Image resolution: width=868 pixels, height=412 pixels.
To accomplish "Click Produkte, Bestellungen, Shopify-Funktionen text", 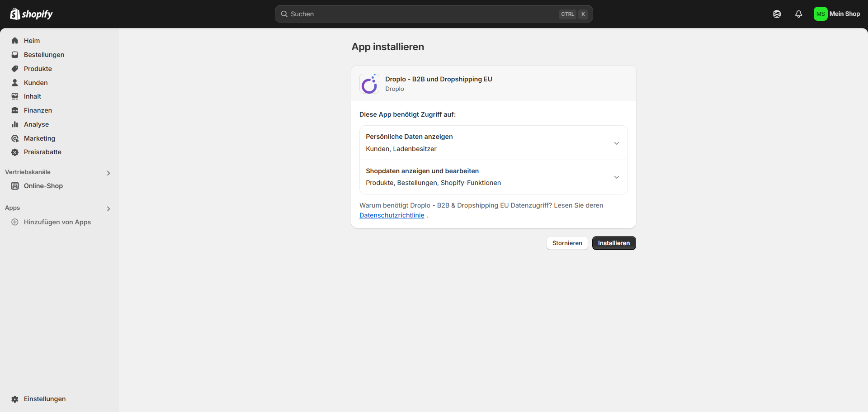I will click(x=433, y=183).
